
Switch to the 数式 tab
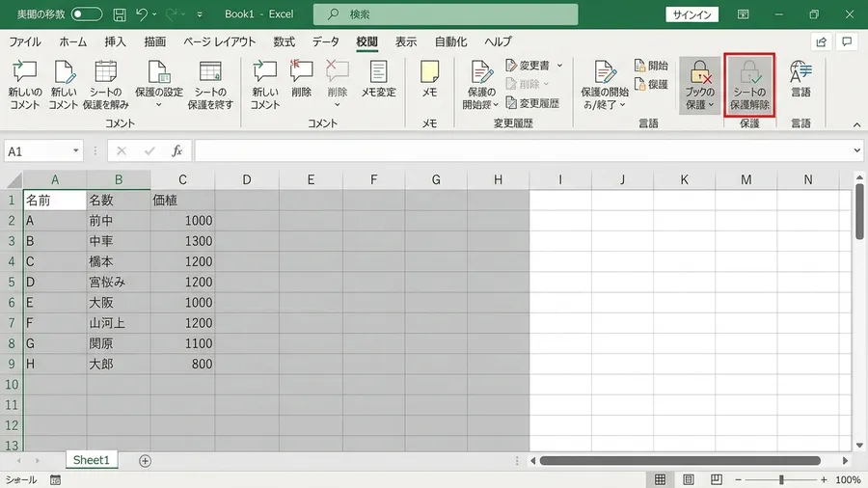(x=284, y=42)
